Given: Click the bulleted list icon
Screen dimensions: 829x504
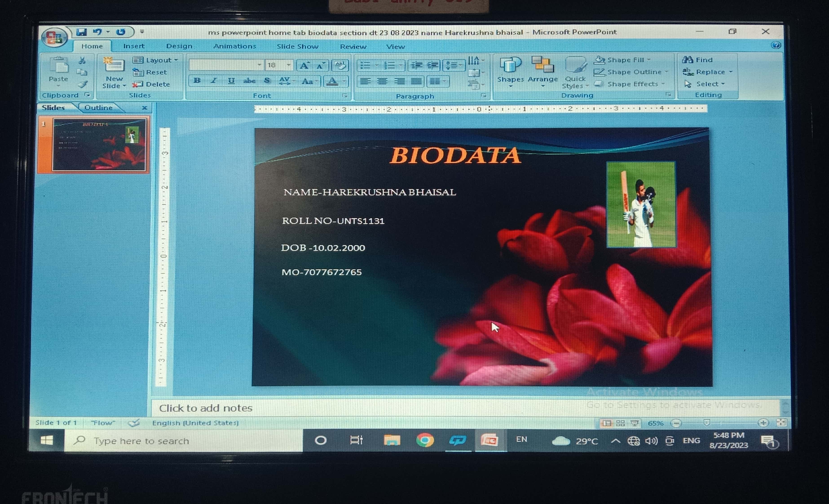Looking at the screenshot, I should pyautogui.click(x=365, y=65).
